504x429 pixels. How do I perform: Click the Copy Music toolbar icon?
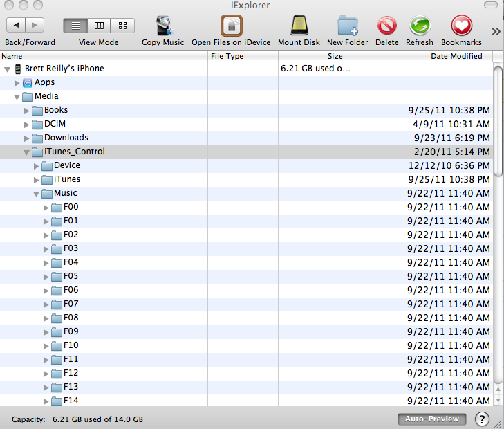point(165,26)
